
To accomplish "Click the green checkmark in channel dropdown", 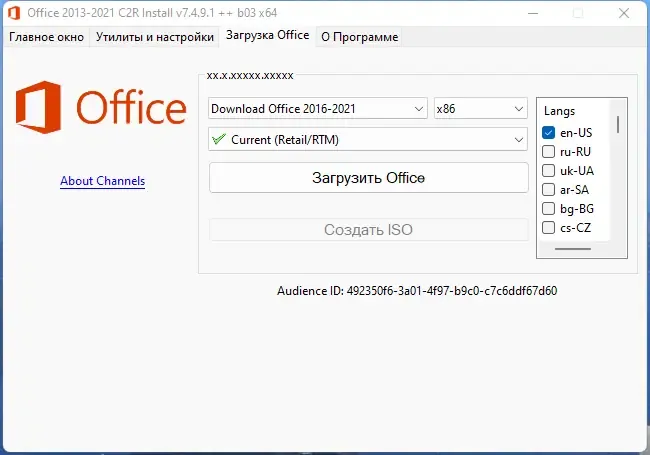I will (x=219, y=139).
